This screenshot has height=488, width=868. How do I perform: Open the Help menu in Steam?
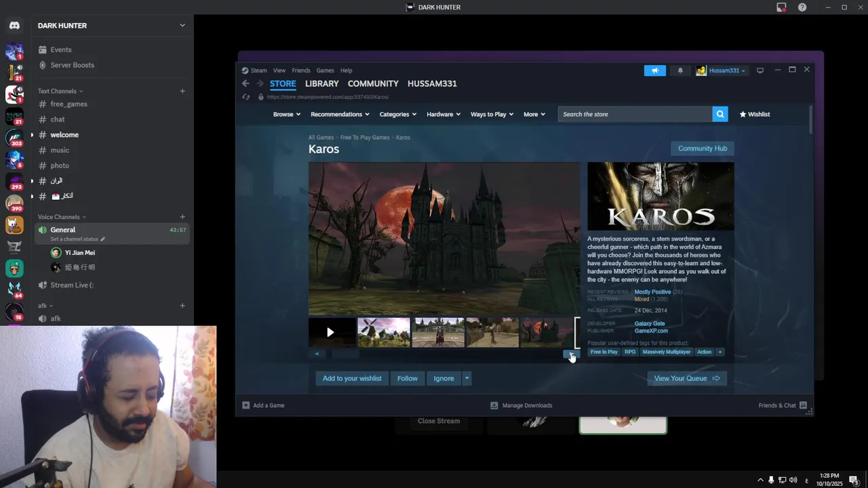point(346,70)
